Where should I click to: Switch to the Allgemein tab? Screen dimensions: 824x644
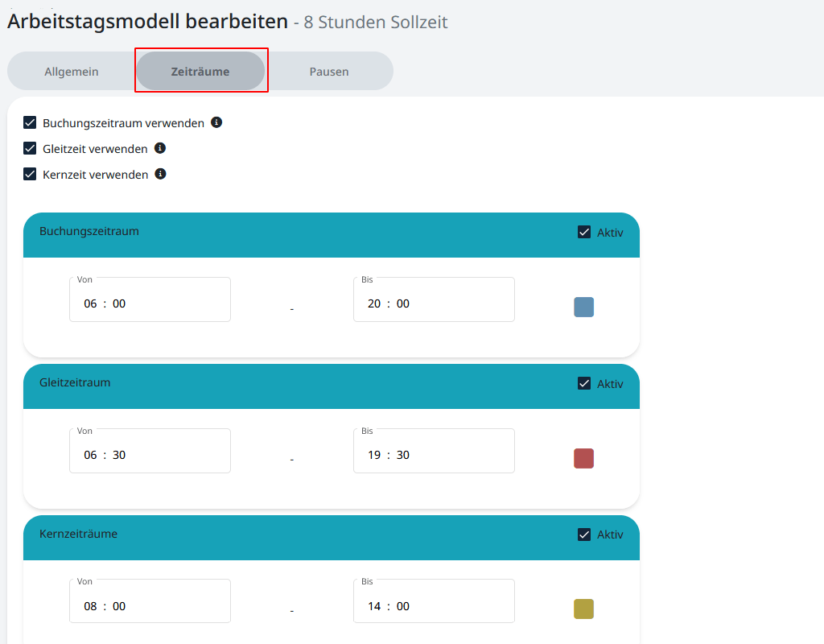pyautogui.click(x=72, y=72)
